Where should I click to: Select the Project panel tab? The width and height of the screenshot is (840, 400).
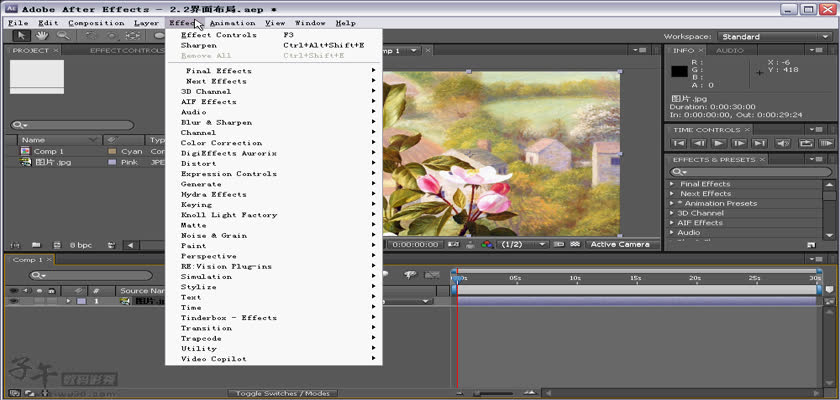point(31,50)
